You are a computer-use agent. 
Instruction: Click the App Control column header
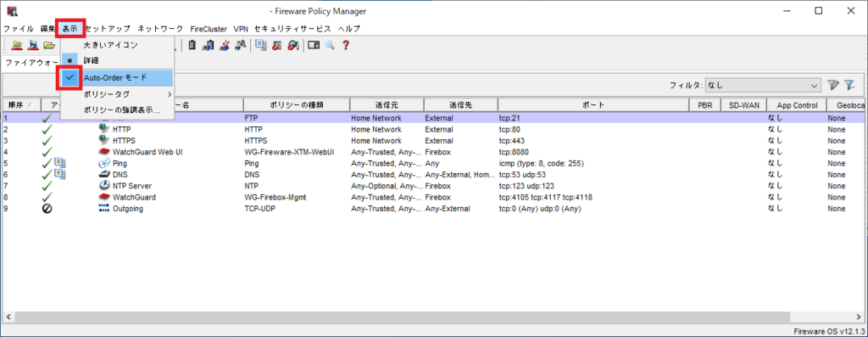797,104
